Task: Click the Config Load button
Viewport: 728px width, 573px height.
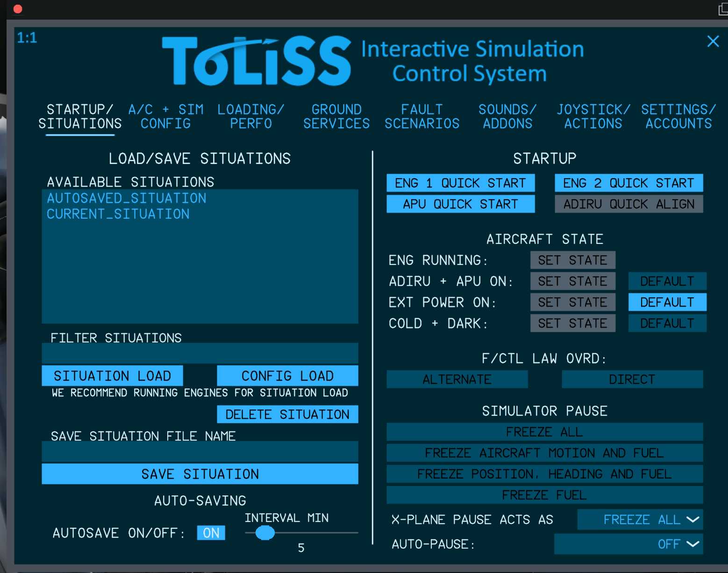Action: click(287, 376)
